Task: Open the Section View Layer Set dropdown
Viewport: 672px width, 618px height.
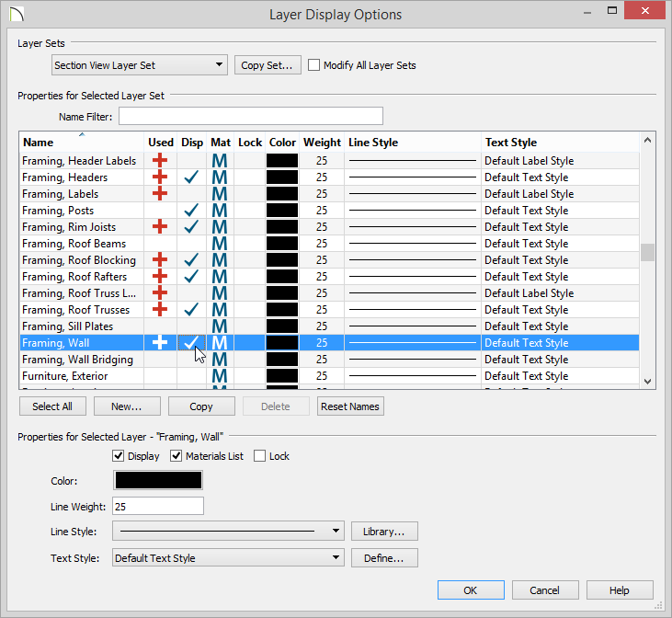Action: pos(140,65)
